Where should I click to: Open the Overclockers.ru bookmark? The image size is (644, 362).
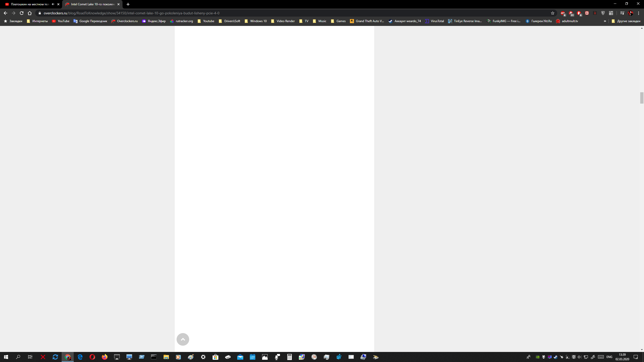tap(125, 21)
